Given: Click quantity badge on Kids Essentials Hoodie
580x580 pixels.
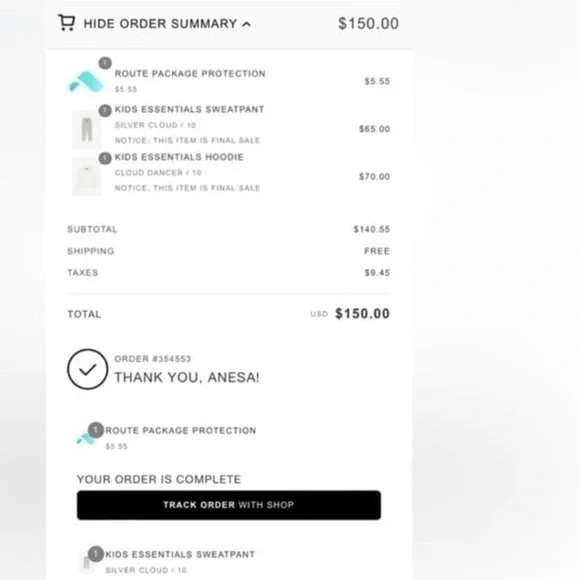Looking at the screenshot, I should point(105,158).
